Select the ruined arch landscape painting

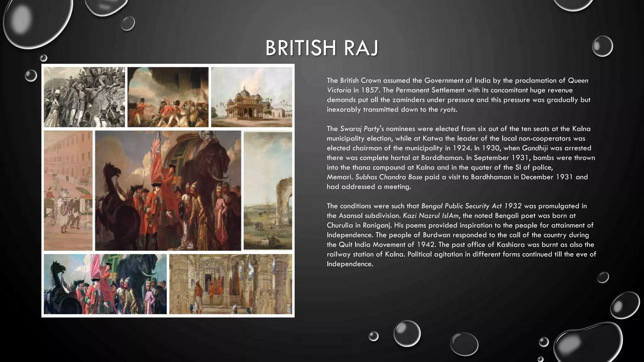pos(268,191)
